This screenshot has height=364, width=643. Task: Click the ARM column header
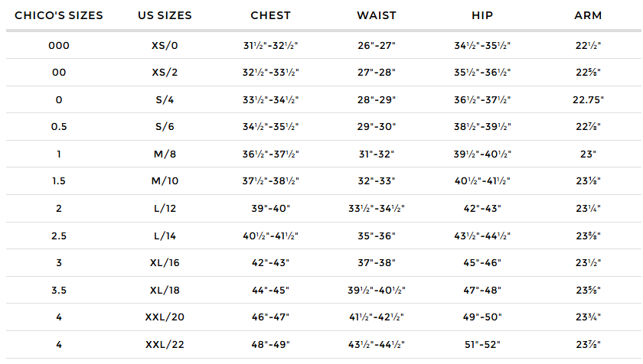(588, 15)
